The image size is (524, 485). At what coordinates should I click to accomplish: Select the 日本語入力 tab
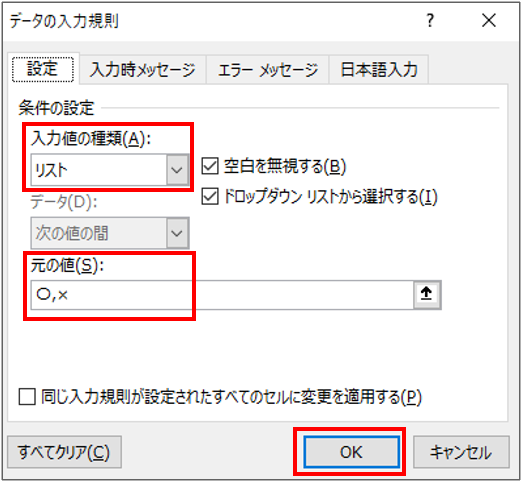(379, 70)
